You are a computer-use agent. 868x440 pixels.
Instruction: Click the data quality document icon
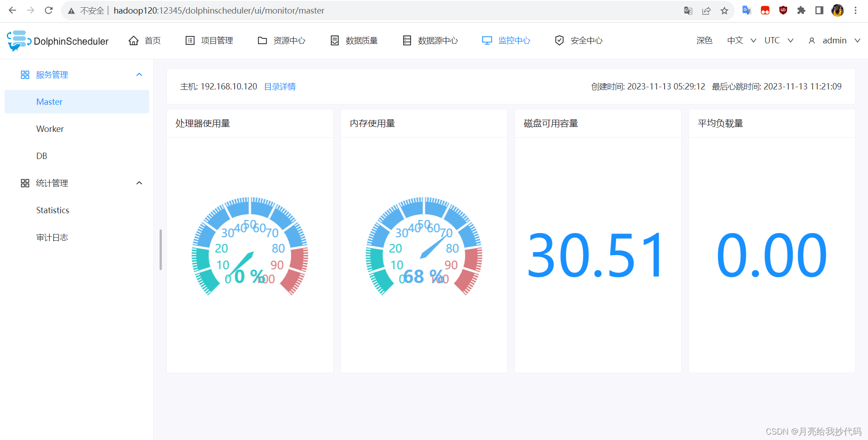tap(335, 41)
